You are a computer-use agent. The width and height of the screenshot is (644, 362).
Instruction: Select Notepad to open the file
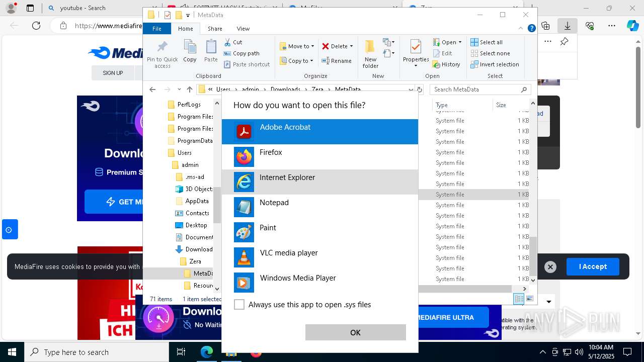(x=319, y=207)
